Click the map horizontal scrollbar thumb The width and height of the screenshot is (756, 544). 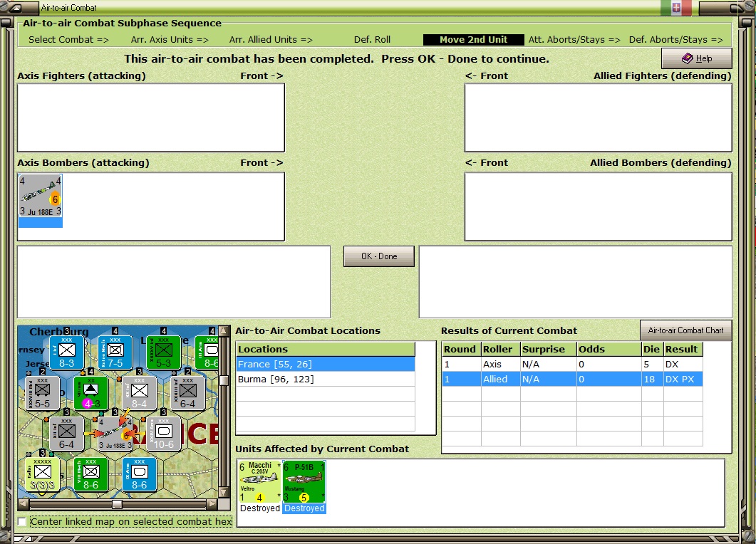pos(117,505)
